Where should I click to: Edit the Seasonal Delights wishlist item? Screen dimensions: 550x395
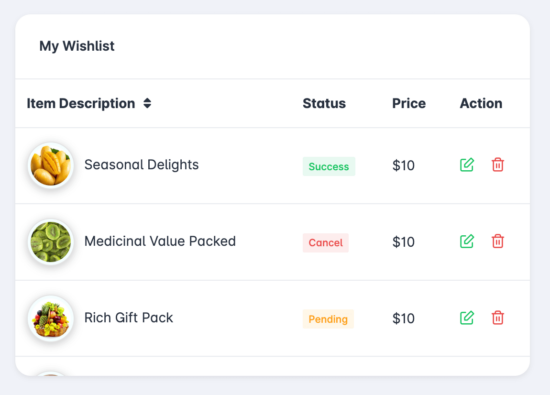click(x=467, y=165)
